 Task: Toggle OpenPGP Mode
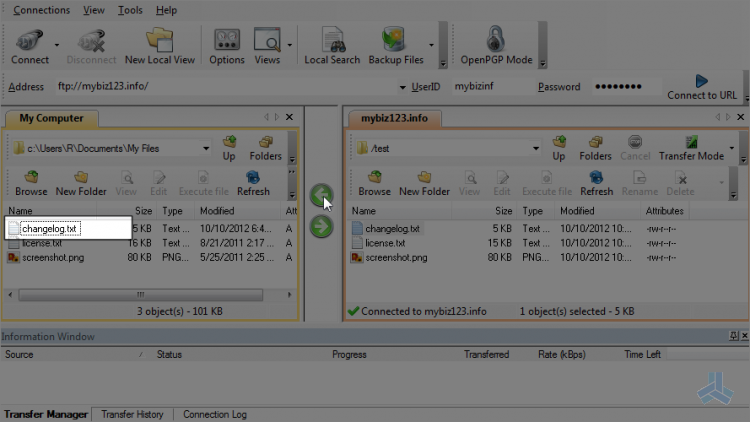point(496,46)
